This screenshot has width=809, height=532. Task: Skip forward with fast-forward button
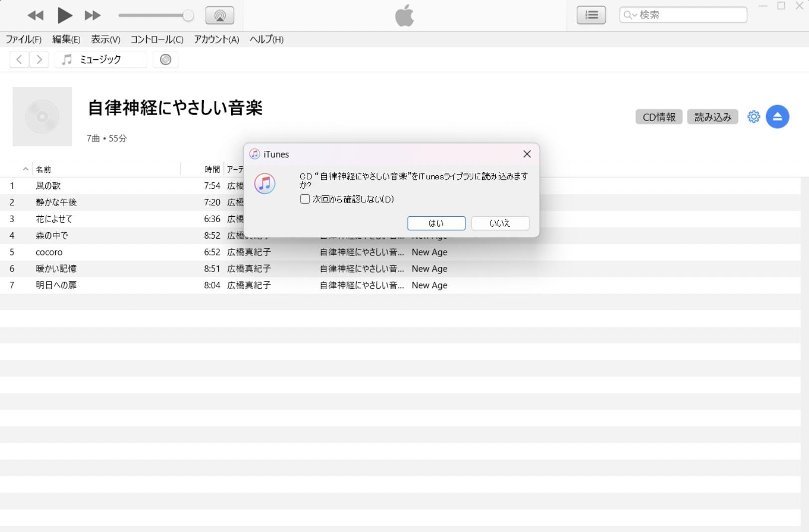pos(93,15)
